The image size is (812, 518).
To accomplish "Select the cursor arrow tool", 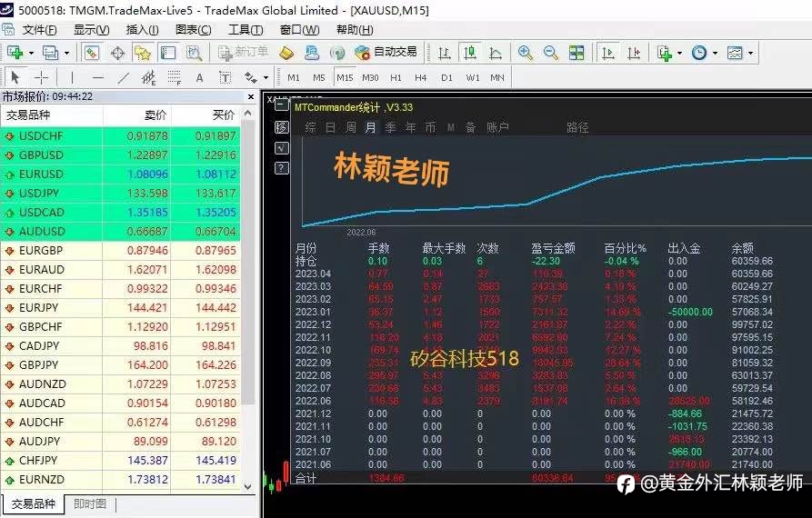I will point(15,77).
